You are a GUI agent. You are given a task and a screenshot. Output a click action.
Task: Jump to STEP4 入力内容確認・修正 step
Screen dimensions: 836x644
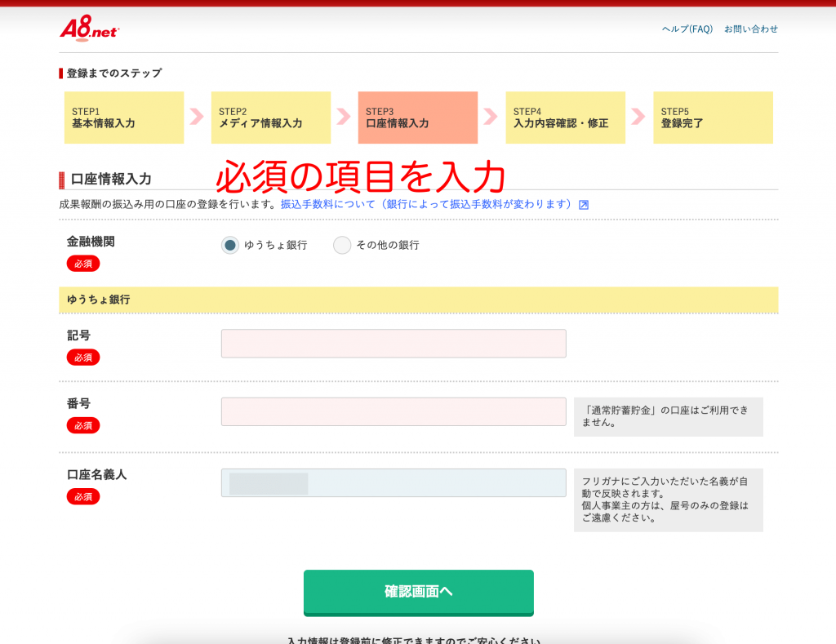click(x=565, y=118)
